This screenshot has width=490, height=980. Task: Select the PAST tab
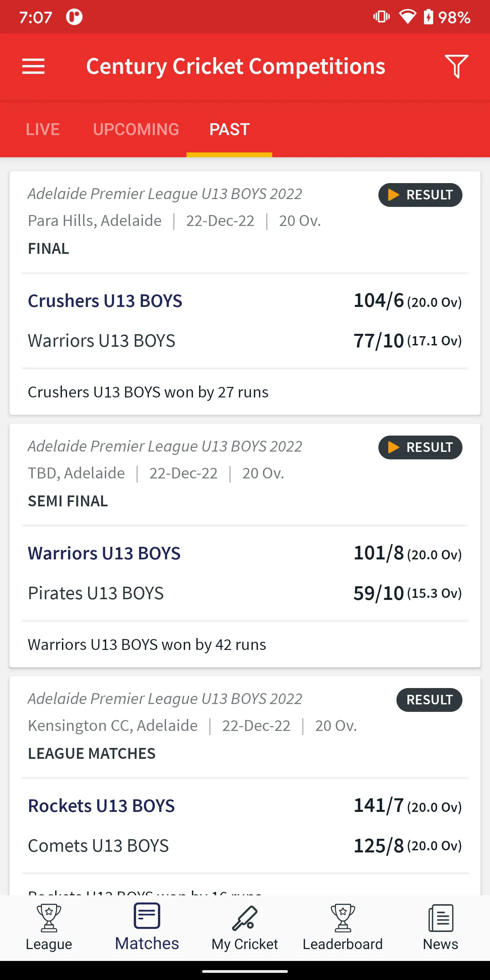tap(229, 129)
